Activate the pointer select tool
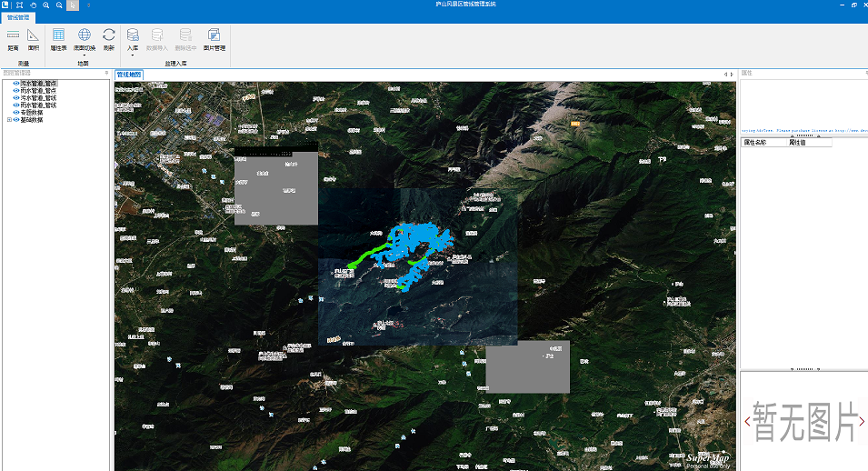The height and width of the screenshot is (471, 868). (x=73, y=5)
